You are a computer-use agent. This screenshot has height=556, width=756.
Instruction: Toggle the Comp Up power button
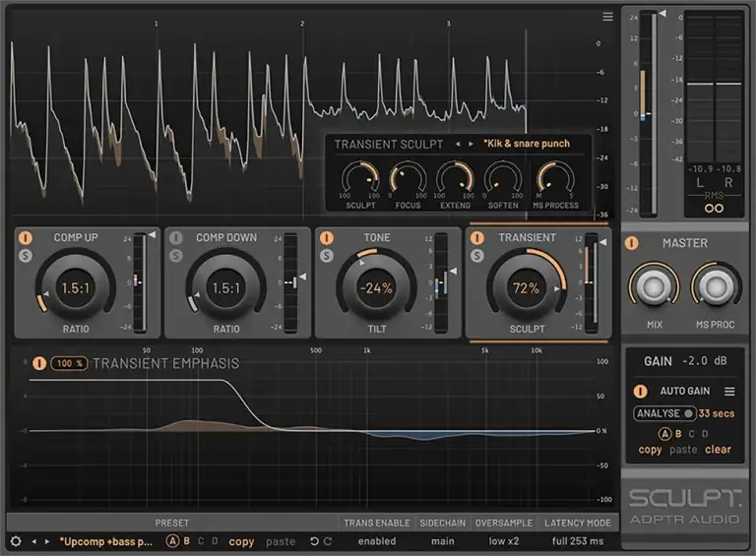click(26, 238)
